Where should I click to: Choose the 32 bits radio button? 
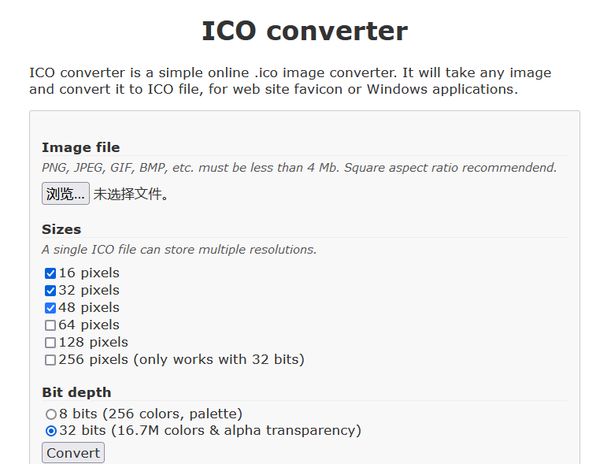coord(51,431)
